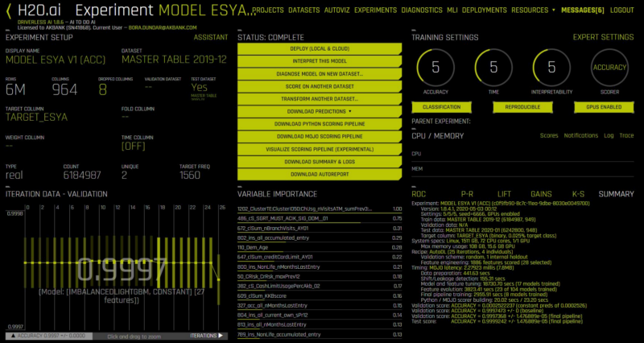Viewport: 644px width, 343px height.
Task: Toggle the Reproducible setting
Action: 522,107
